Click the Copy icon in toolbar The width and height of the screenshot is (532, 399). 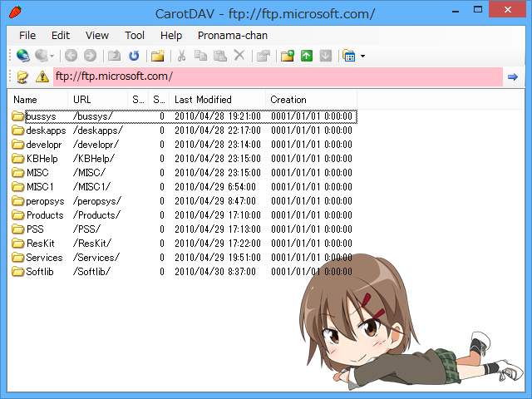(x=200, y=56)
